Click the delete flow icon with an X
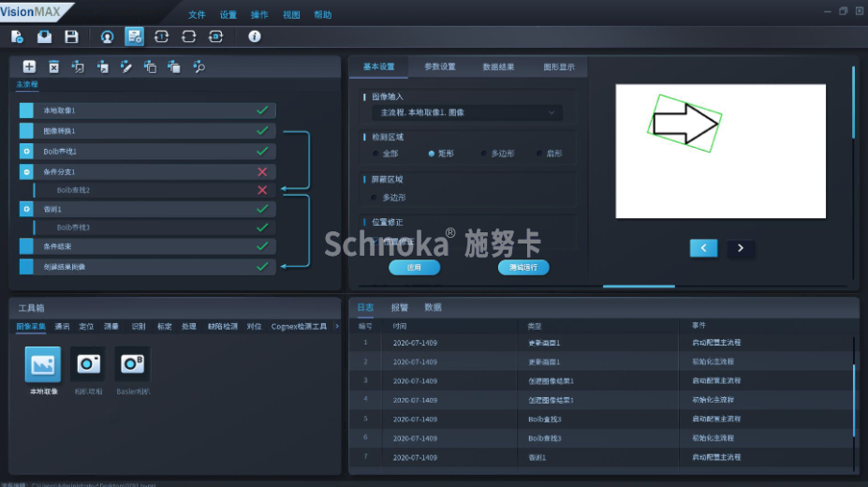The width and height of the screenshot is (868, 487). tap(53, 67)
